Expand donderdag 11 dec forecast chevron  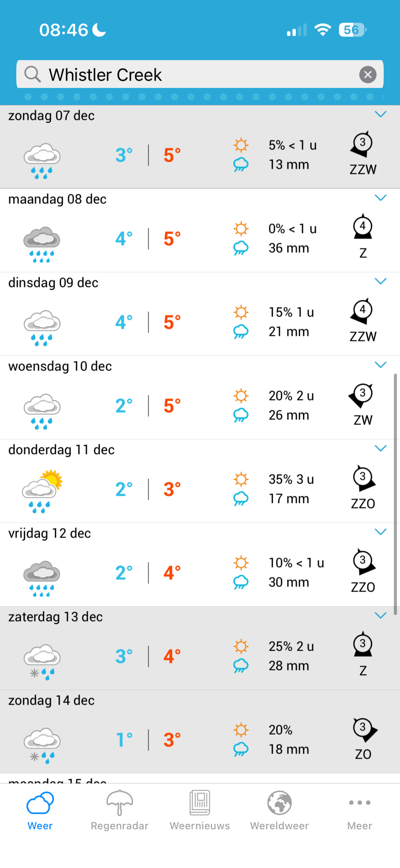[x=380, y=448]
